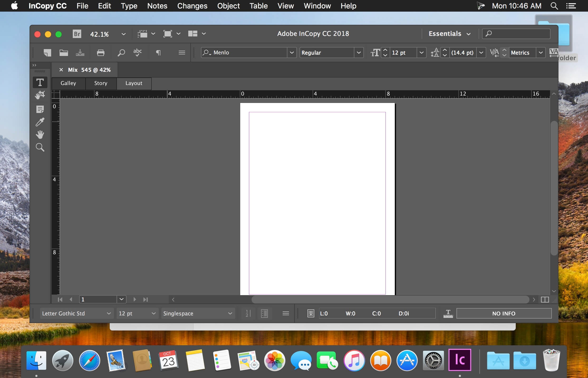Screen dimensions: 588x378
Task: Toggle display of hidden characters
Action: pos(158,53)
